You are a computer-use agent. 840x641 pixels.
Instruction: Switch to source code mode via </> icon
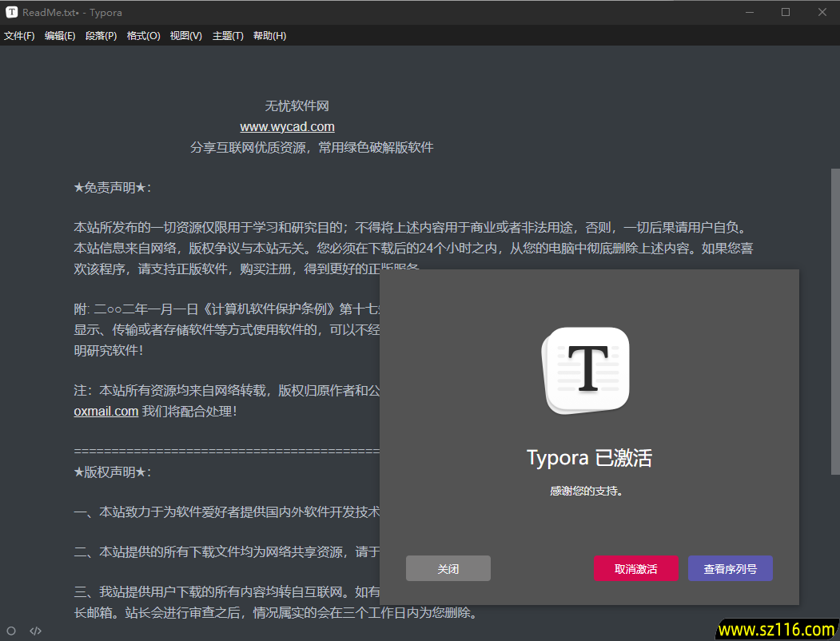coord(36,631)
